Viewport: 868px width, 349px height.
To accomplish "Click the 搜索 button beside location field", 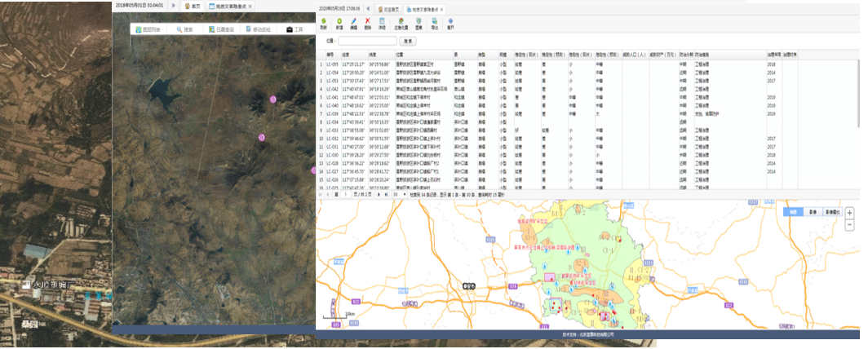I will pos(408,41).
